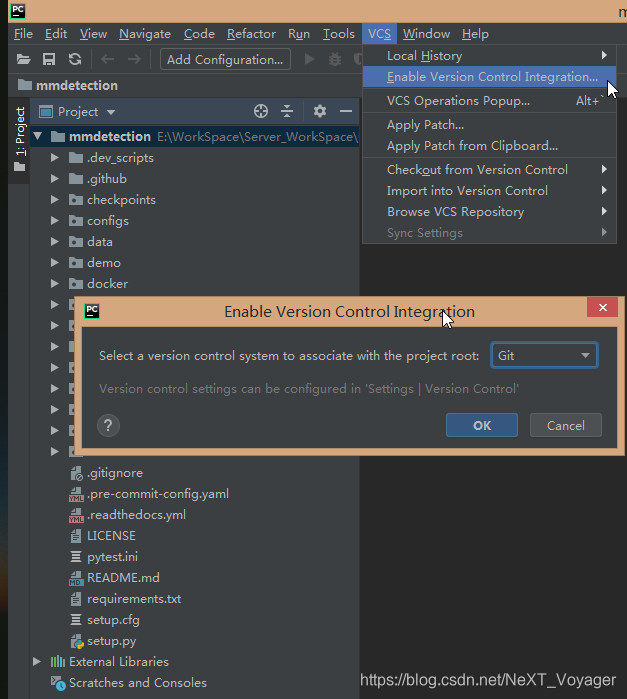Select setup.cfg file

tap(113, 620)
